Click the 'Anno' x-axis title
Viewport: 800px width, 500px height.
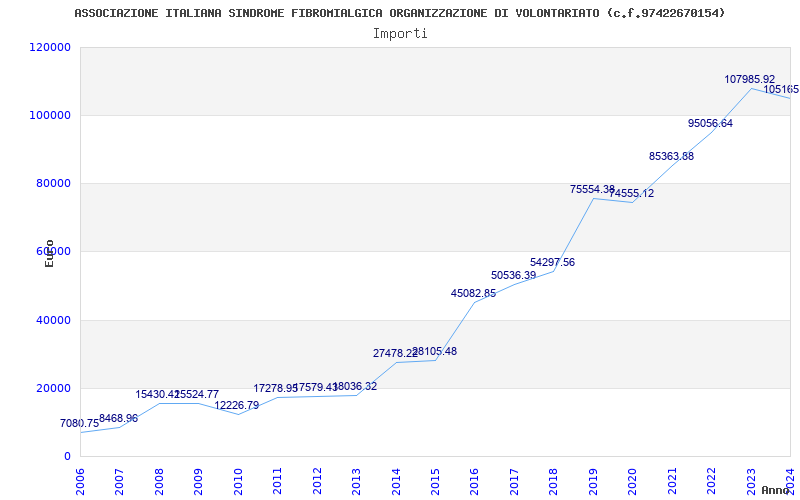[x=776, y=490]
